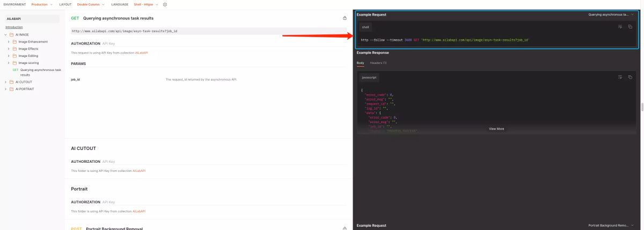Viewport: 644px width, 230px height.
Task: Click the http --follow command line
Action: tap(445, 40)
